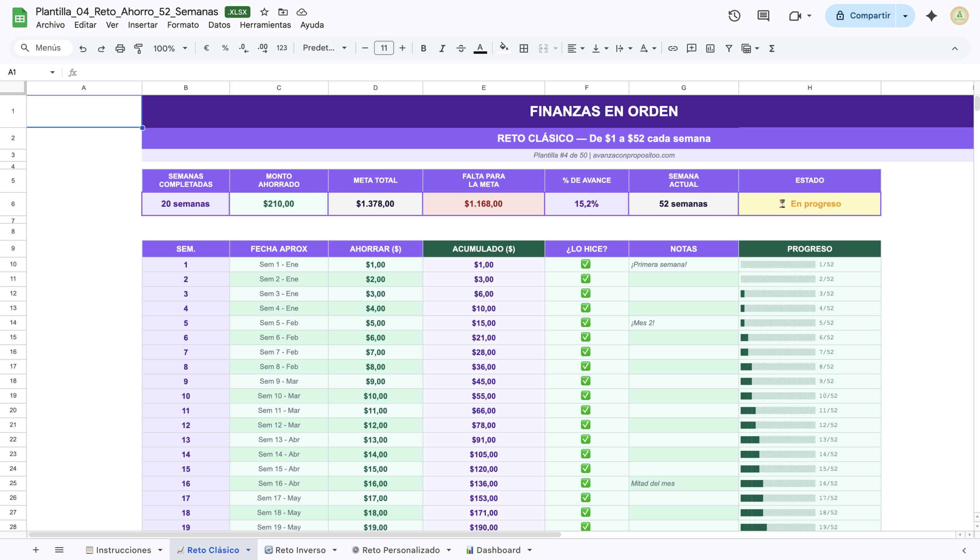Click the insert chart icon
This screenshot has height=560, width=980.
point(710,48)
